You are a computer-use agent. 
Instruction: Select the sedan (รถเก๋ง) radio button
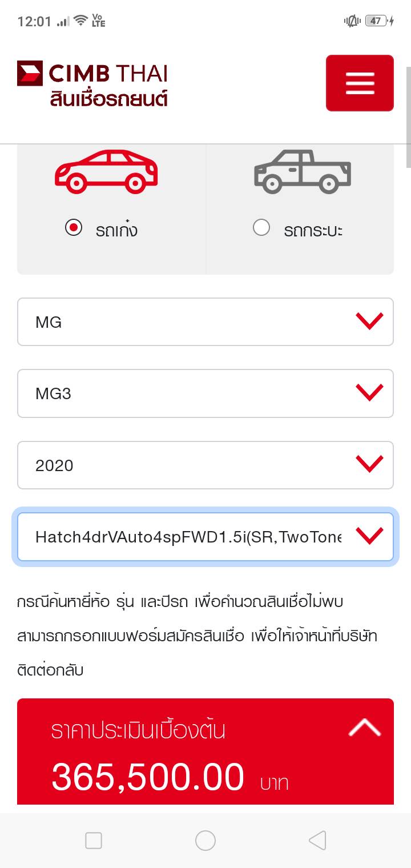[74, 228]
